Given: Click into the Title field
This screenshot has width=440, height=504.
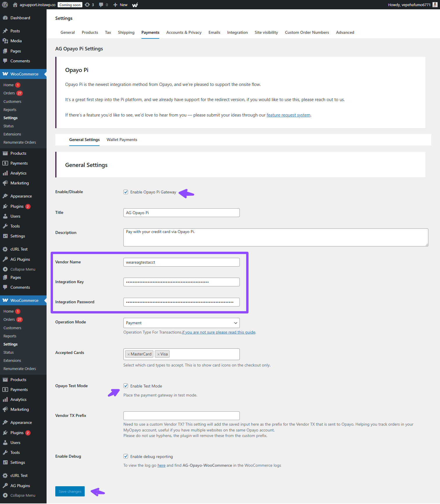Looking at the screenshot, I should 182,213.
